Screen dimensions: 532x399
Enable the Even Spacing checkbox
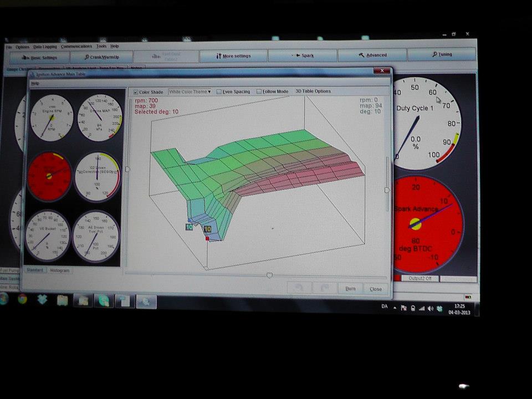tap(219, 92)
